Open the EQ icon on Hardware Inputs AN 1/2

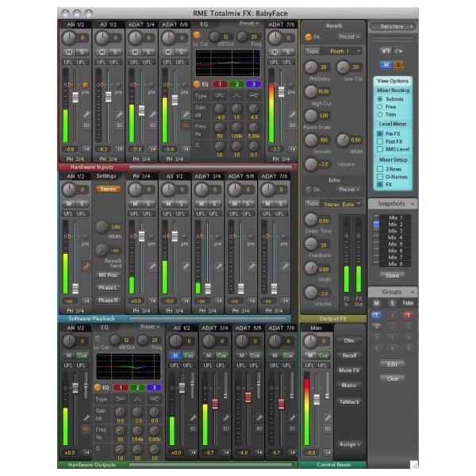(x=86, y=125)
